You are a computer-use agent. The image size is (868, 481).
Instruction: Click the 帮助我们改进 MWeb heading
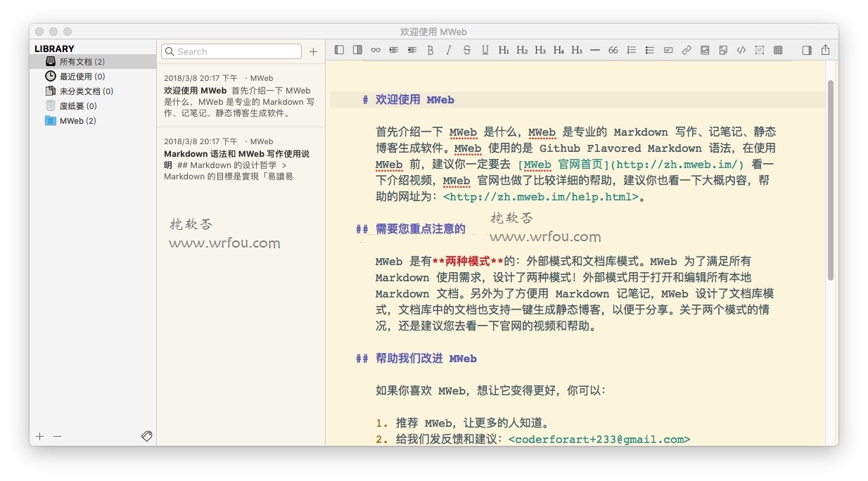(426, 359)
